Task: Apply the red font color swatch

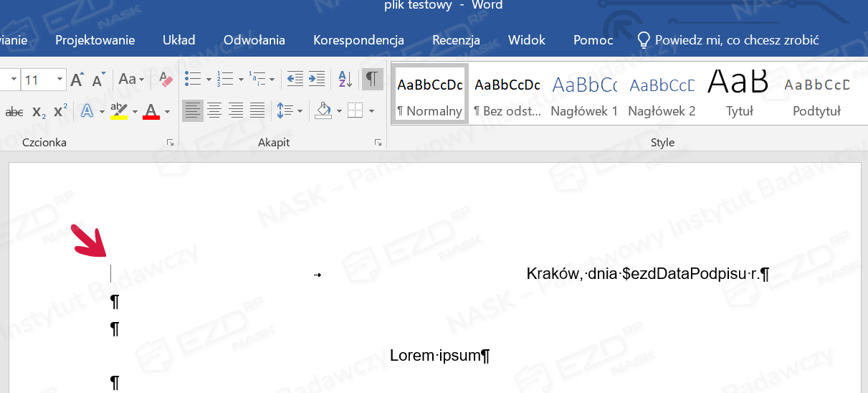Action: point(151,111)
